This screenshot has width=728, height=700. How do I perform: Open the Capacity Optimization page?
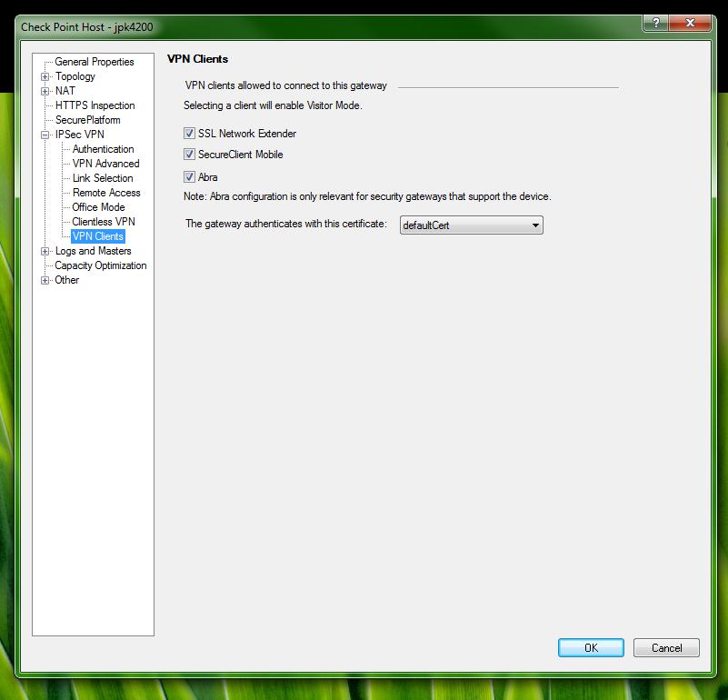click(100, 265)
